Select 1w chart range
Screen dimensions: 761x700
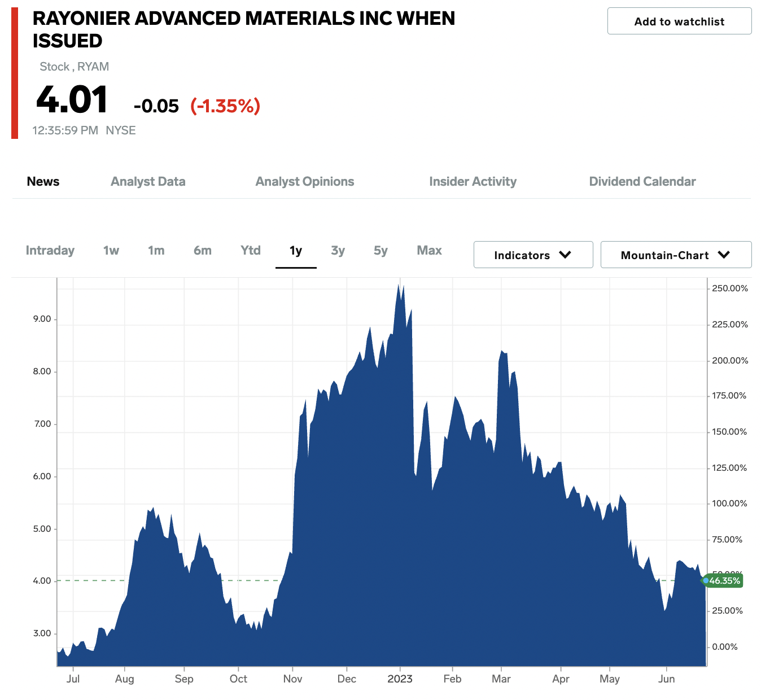(x=111, y=250)
